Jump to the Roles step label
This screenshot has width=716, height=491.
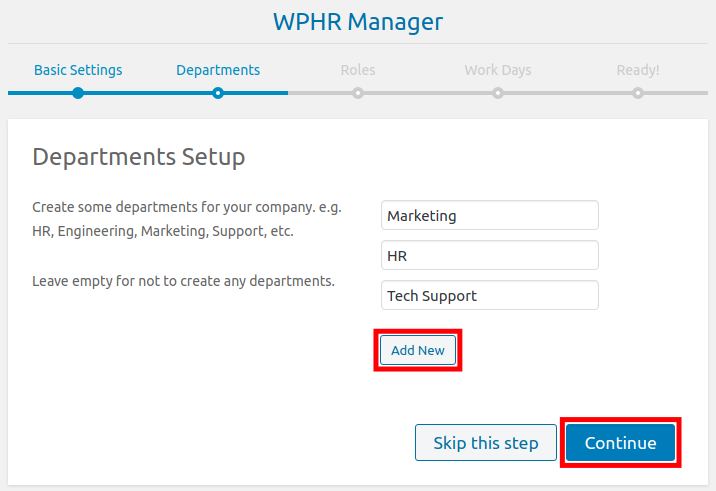358,70
